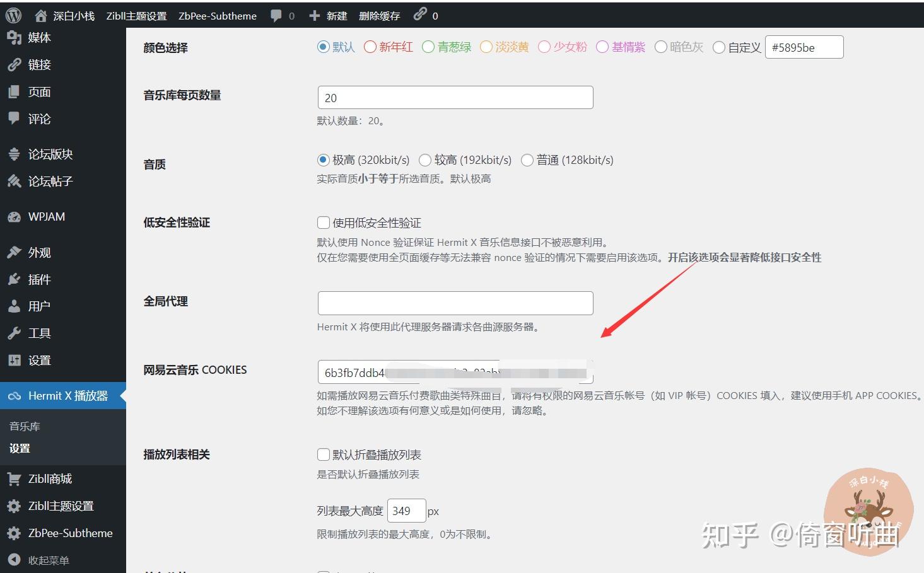This screenshot has width=924, height=573.
Task: Click the Hermit X 播放器 sidebar icon
Action: coord(15,395)
